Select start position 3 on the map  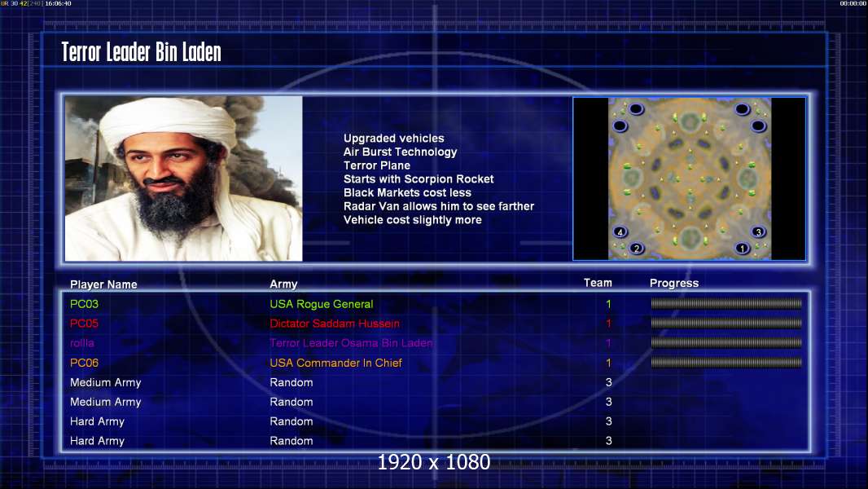[x=758, y=231]
